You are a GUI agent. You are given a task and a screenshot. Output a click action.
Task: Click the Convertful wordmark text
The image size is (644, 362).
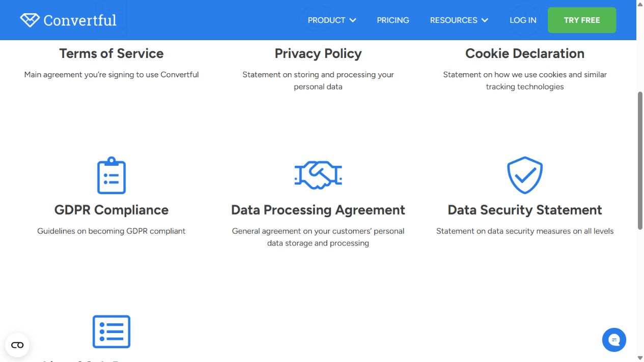[x=80, y=20]
